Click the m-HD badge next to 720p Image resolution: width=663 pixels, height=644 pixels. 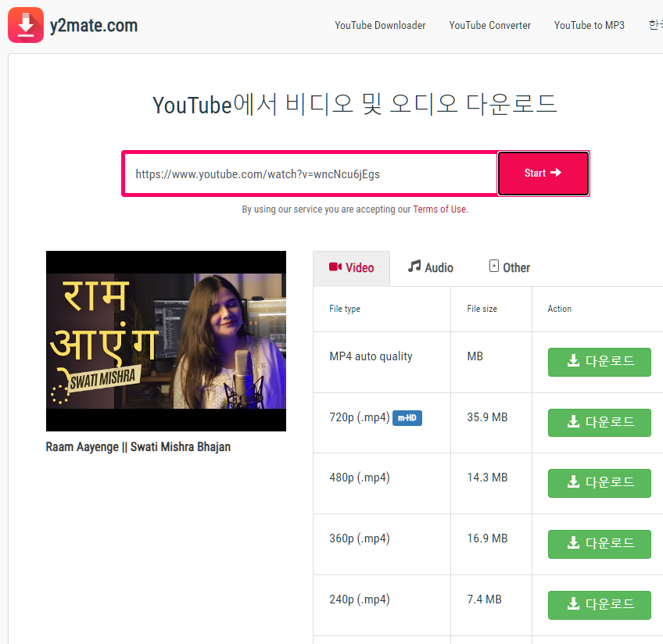click(407, 418)
